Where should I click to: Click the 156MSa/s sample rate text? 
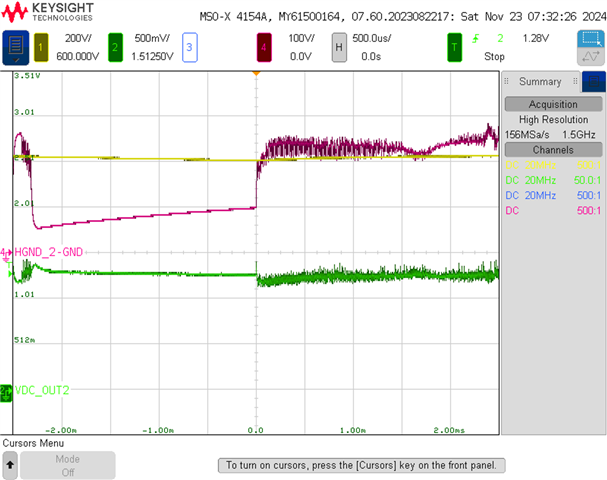(527, 135)
